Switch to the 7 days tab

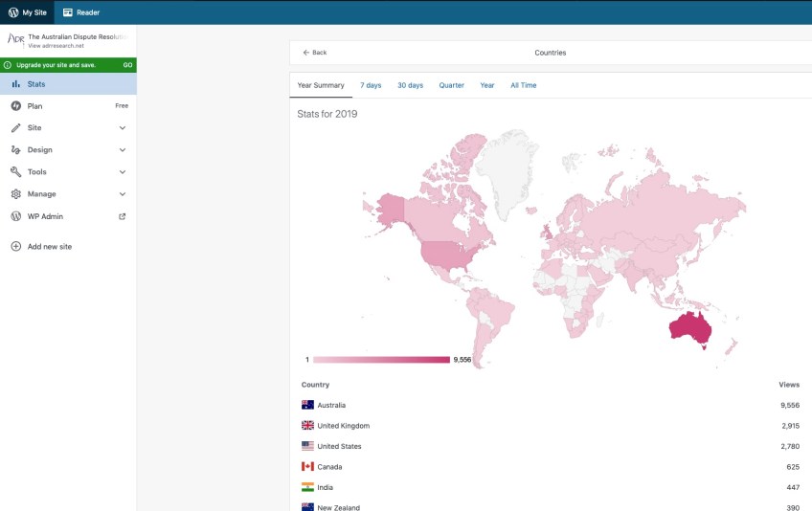371,85
